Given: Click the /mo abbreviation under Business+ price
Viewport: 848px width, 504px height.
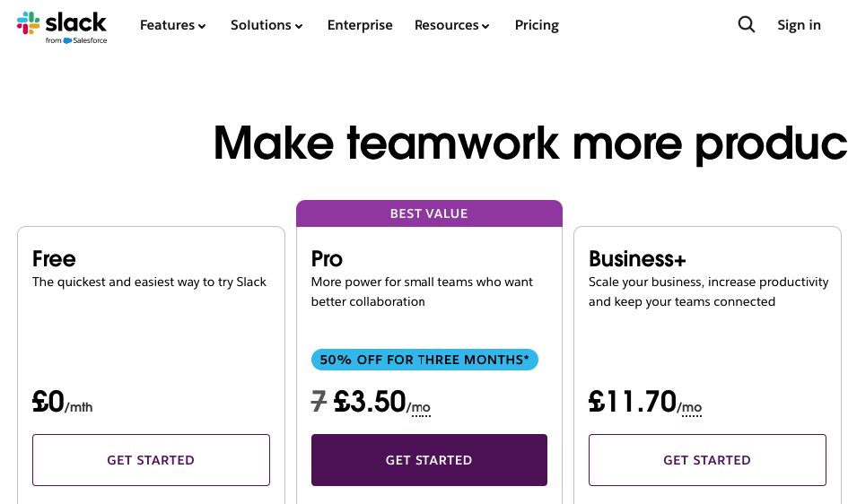Looking at the screenshot, I should coord(690,407).
